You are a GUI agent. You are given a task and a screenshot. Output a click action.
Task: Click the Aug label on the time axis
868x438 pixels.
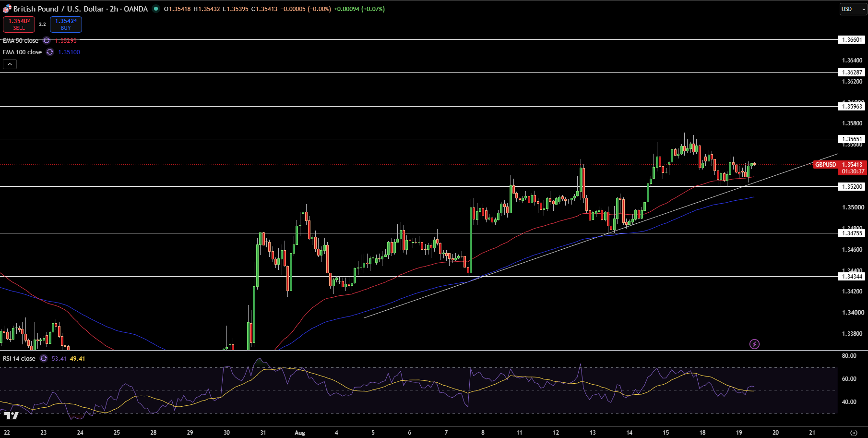(300, 433)
